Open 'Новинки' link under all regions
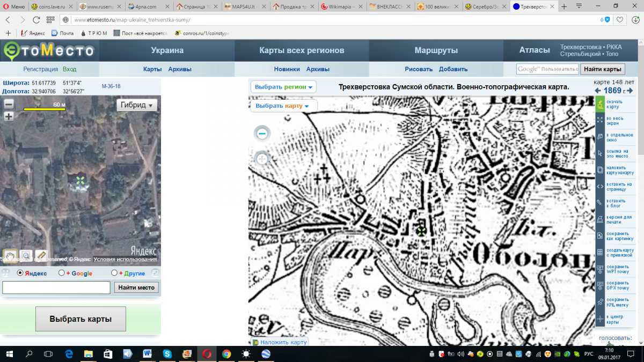 pyautogui.click(x=287, y=69)
